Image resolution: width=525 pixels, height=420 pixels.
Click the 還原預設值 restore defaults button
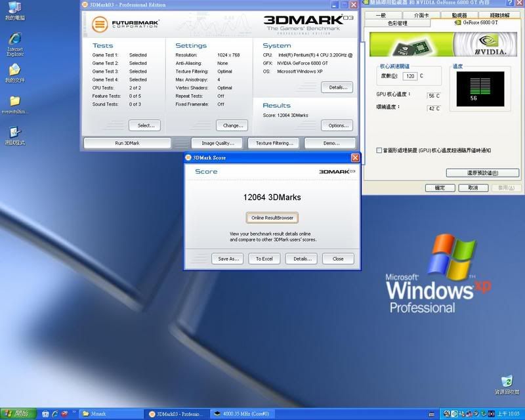(482, 173)
